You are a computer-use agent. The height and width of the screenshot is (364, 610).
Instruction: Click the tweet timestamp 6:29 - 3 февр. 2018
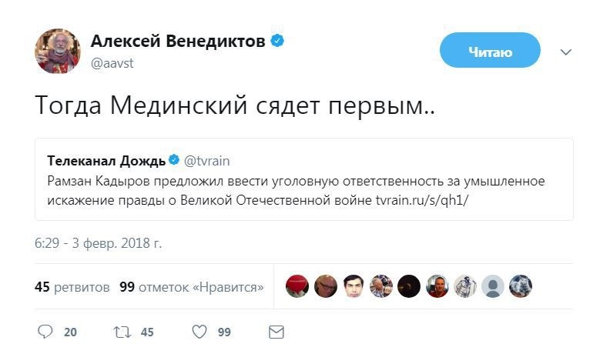(x=99, y=243)
